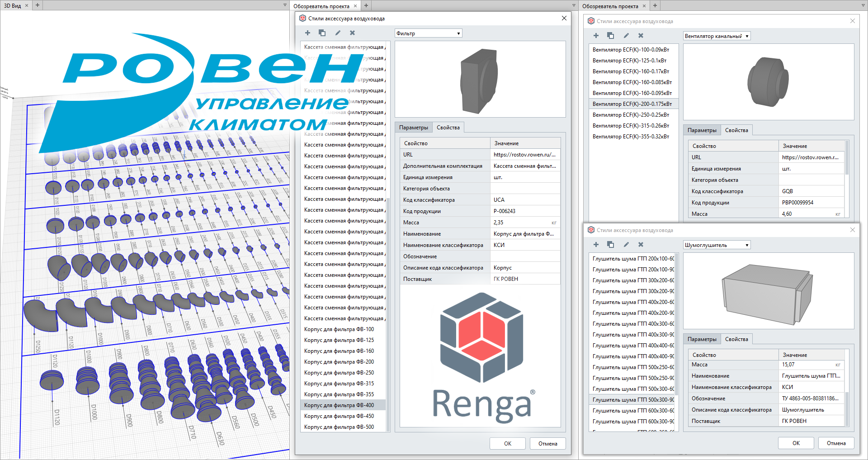Screen dimensions: 868x460
Task: Click URL value in Фильтр properties
Action: (525, 155)
